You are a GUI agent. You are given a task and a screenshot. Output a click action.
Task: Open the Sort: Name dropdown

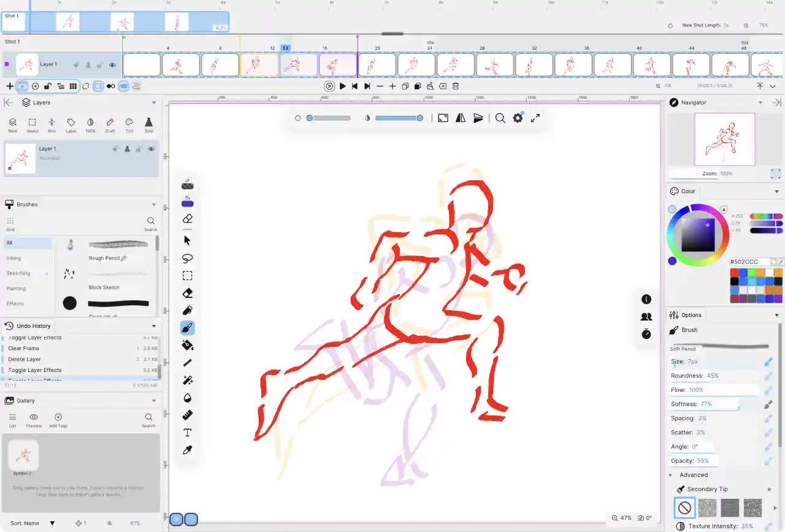click(x=33, y=523)
